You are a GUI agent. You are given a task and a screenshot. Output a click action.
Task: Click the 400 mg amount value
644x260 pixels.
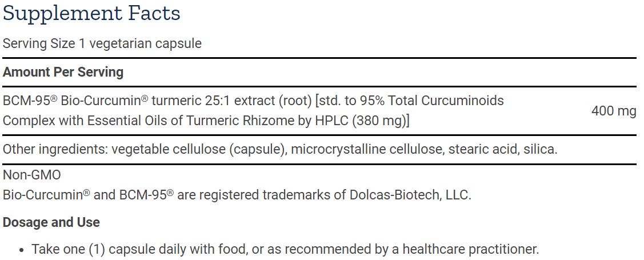pos(614,111)
